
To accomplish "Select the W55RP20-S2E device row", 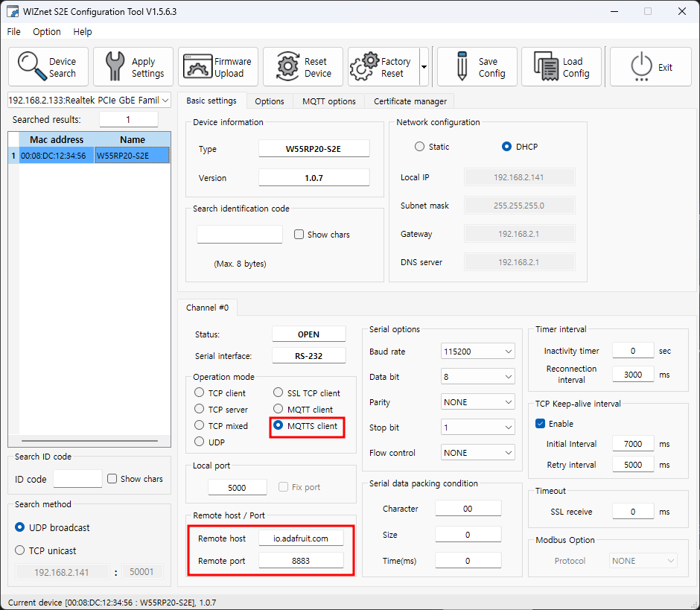I will tap(89, 156).
